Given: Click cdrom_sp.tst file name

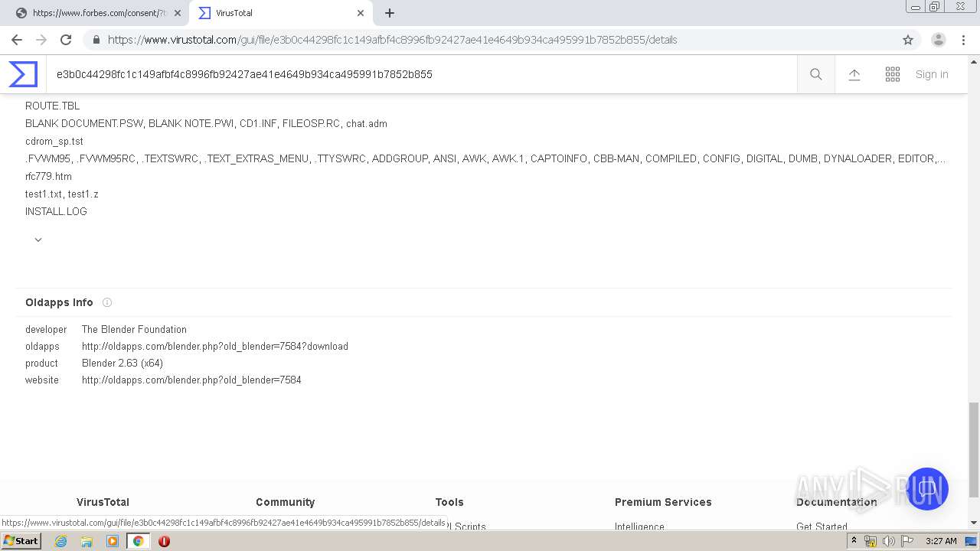Looking at the screenshot, I should [x=54, y=141].
